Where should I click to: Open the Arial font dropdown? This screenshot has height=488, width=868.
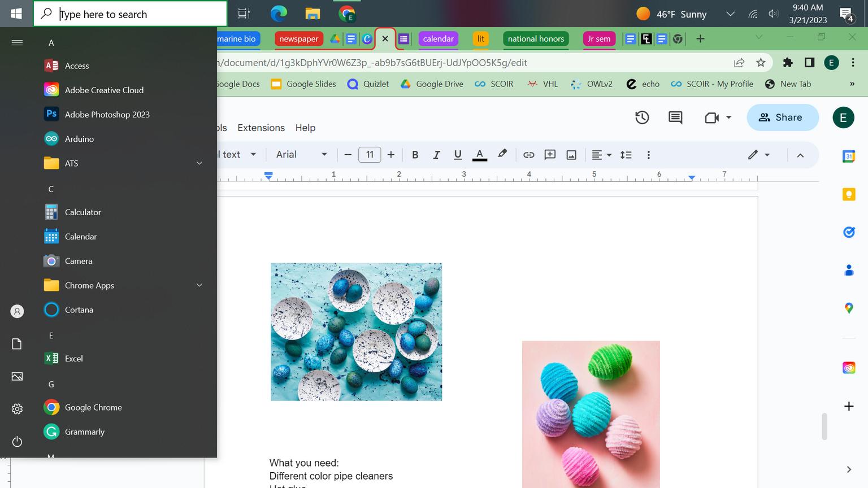tap(301, 155)
